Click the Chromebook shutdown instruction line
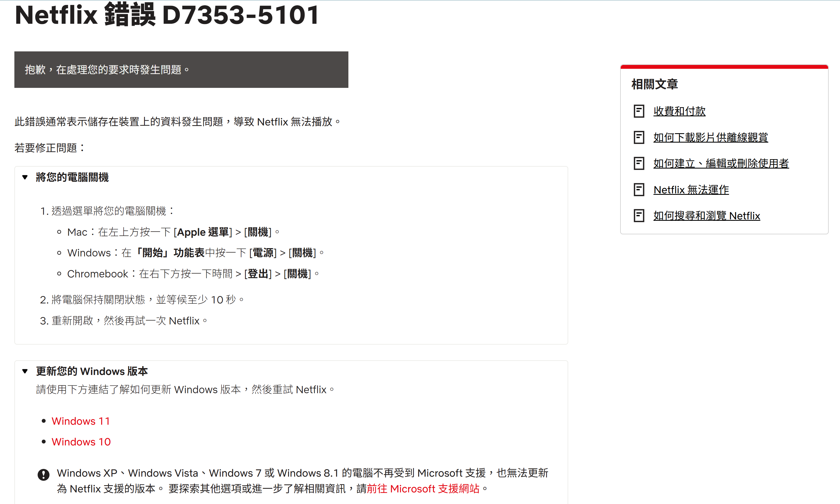The image size is (840, 504). click(193, 274)
